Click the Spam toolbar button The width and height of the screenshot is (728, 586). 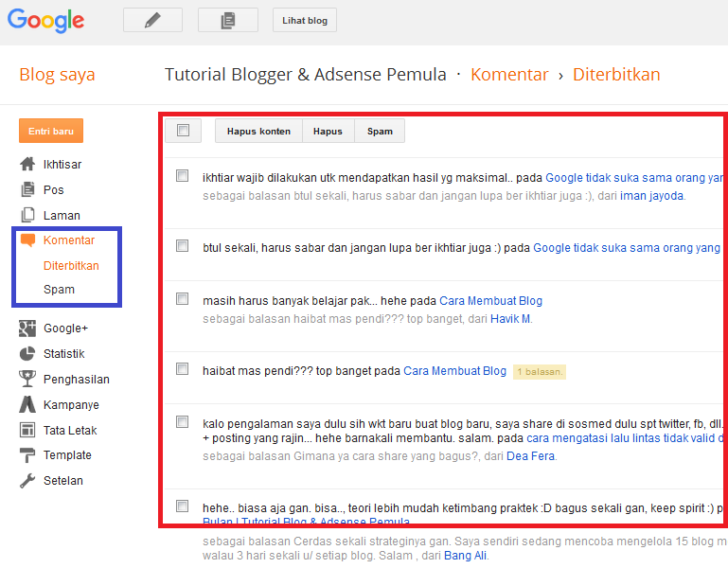(380, 131)
